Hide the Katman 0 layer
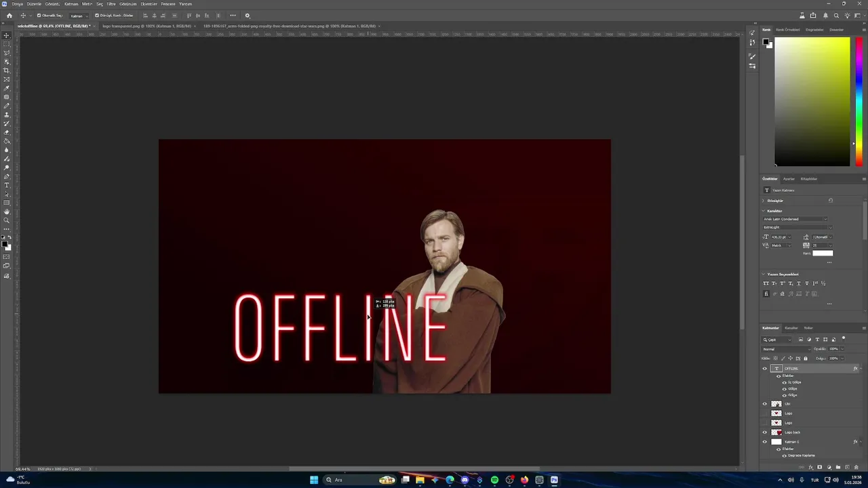 click(x=765, y=442)
